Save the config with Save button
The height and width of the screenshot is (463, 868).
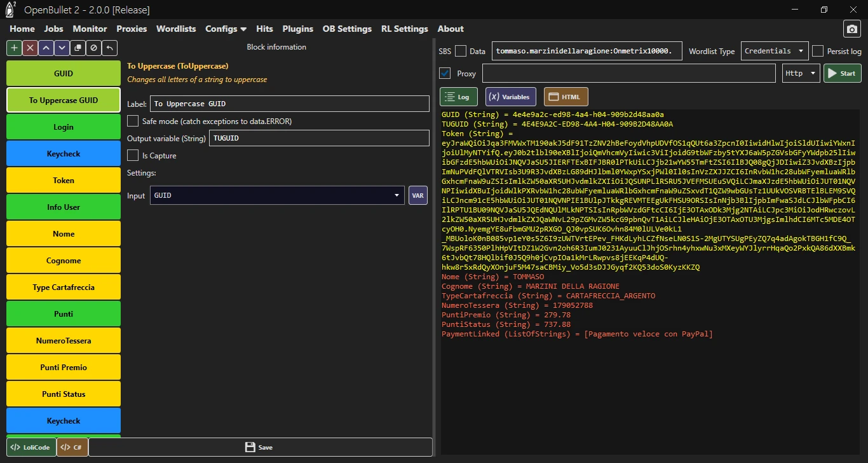(260, 447)
